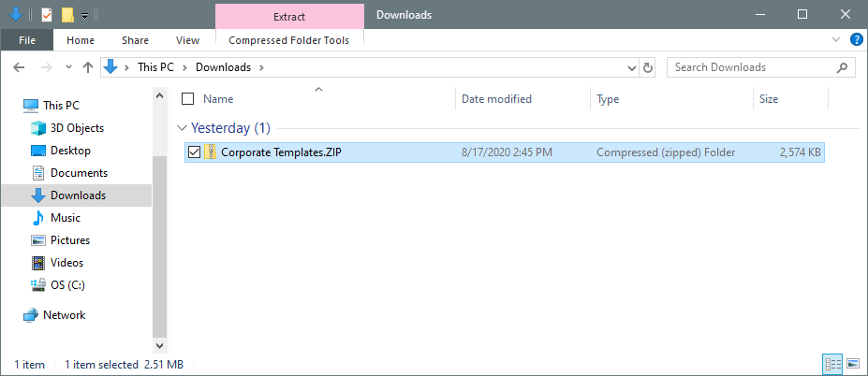Screen dimensions: 868x376
Task: Open the View ribbon tab
Action: pyautogui.click(x=187, y=40)
